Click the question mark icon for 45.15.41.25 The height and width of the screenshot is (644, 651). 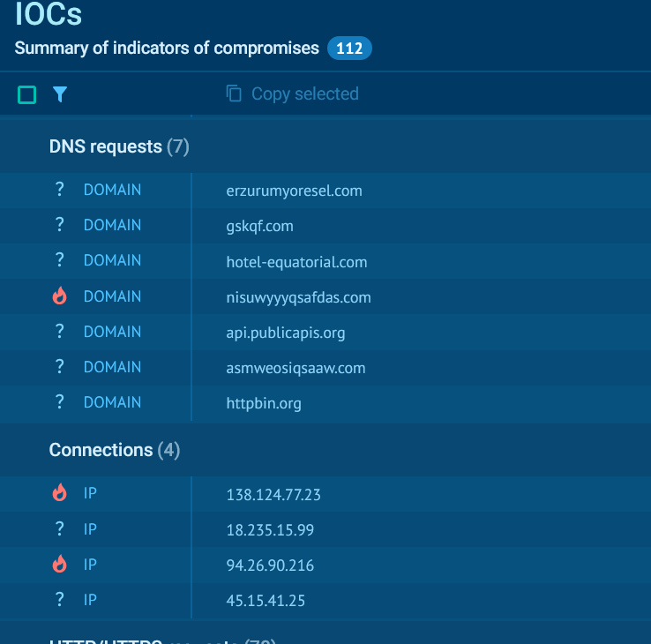click(60, 600)
